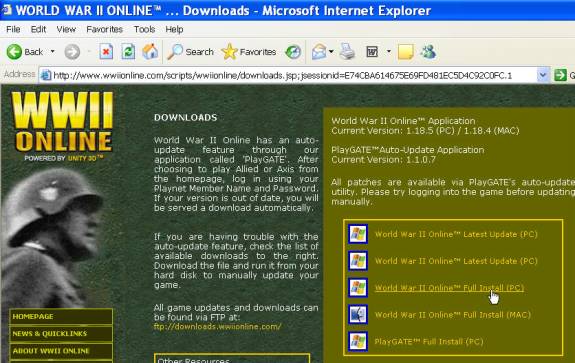Open Back button history dropdown arrow
The height and width of the screenshot is (363, 575).
(x=52, y=51)
